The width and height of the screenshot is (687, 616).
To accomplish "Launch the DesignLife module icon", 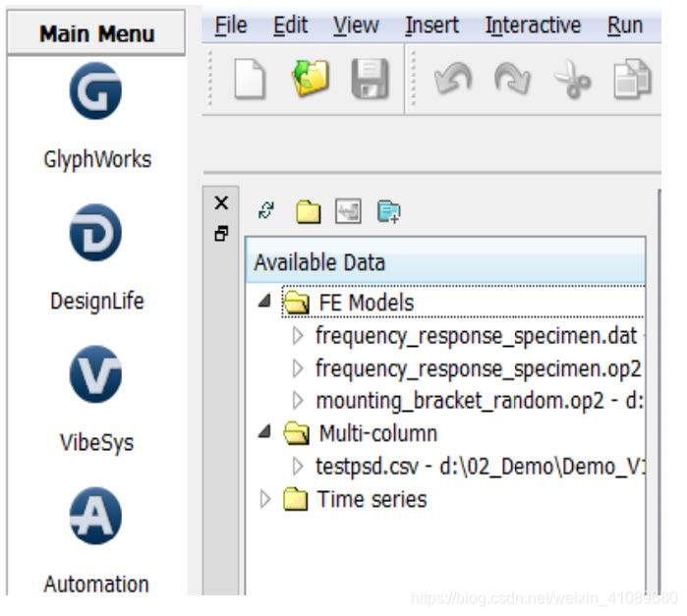I will (95, 233).
